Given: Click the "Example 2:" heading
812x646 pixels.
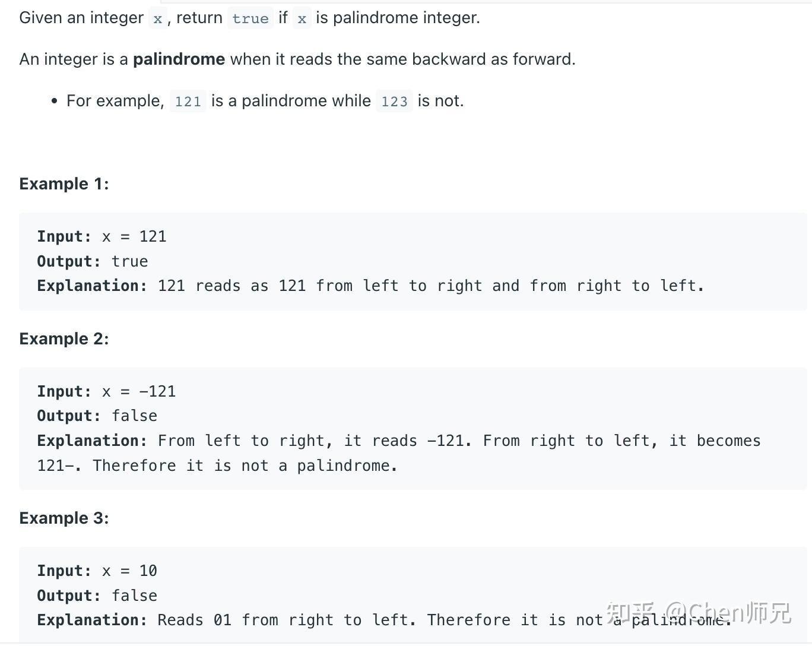Looking at the screenshot, I should (x=64, y=339).
